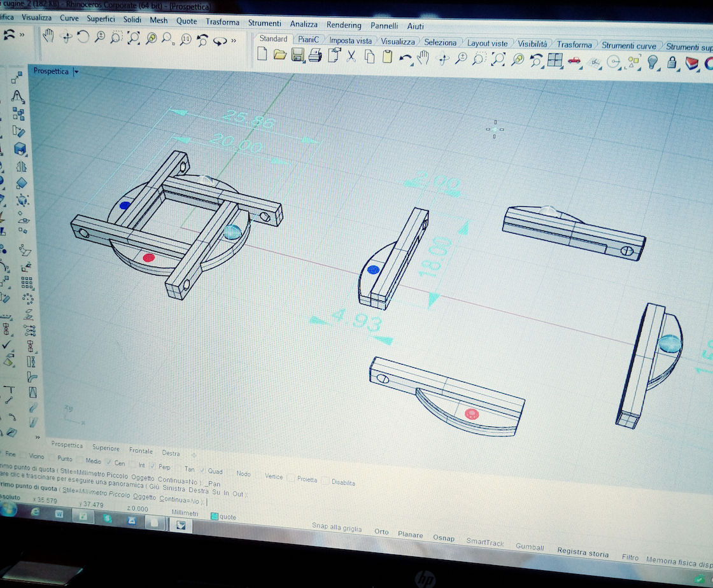This screenshot has width=713, height=588.
Task: Toggle Planare in status bar
Action: [410, 535]
